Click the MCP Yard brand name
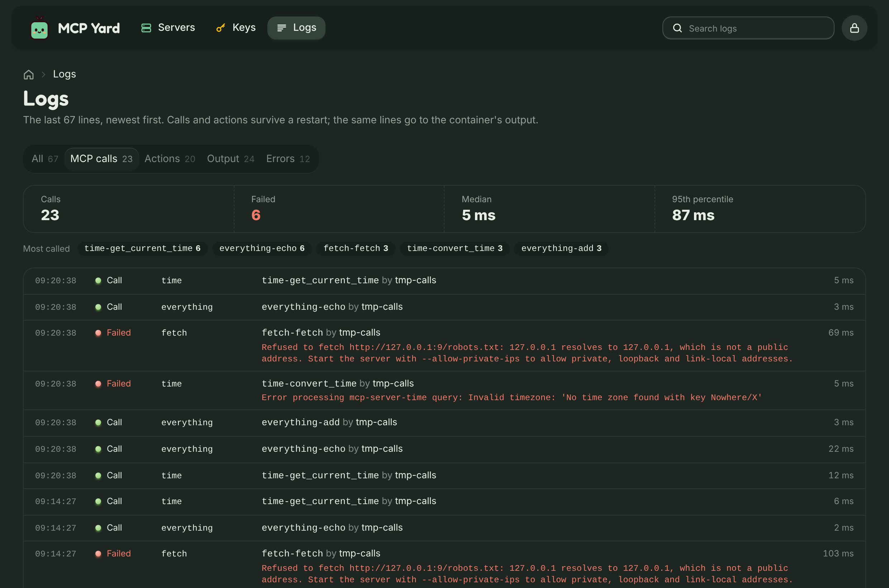This screenshot has width=889, height=588. [89, 28]
